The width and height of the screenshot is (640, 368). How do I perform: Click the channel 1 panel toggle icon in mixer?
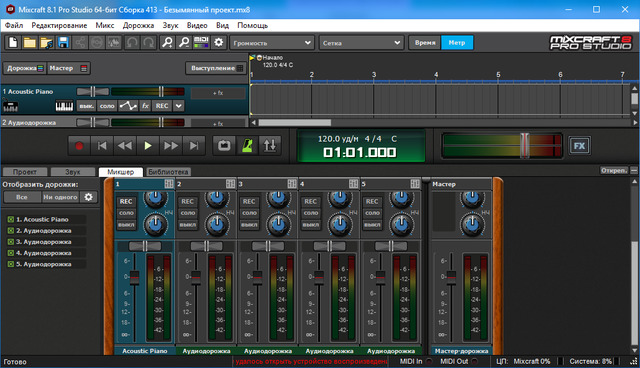point(169,184)
